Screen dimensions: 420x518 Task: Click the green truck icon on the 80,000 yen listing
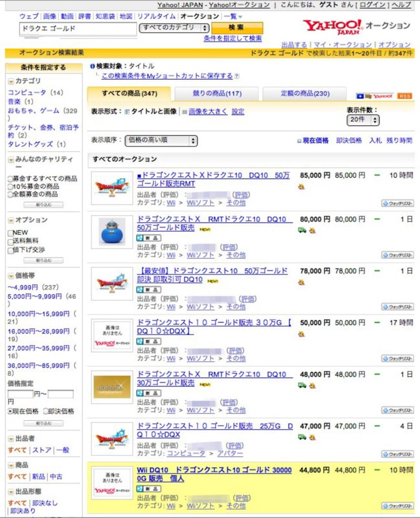[x=302, y=230]
